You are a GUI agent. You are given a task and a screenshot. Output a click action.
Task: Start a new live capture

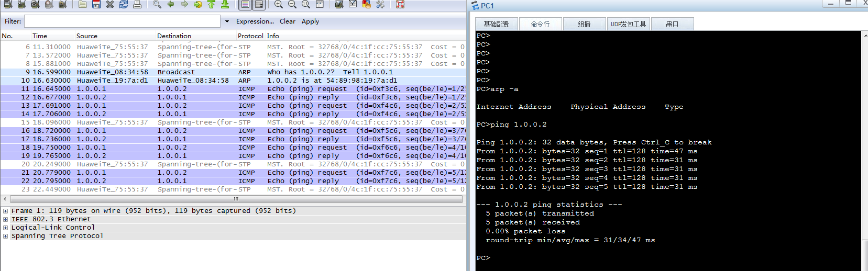coord(35,4)
